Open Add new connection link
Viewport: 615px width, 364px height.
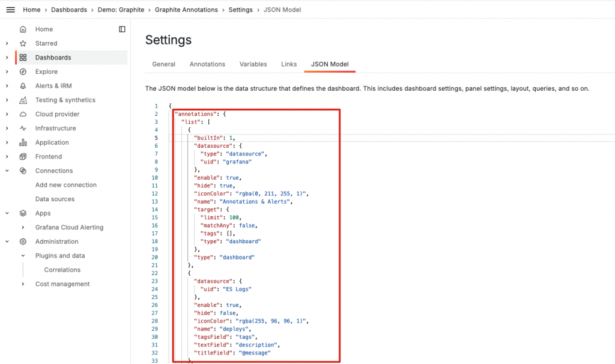point(65,185)
